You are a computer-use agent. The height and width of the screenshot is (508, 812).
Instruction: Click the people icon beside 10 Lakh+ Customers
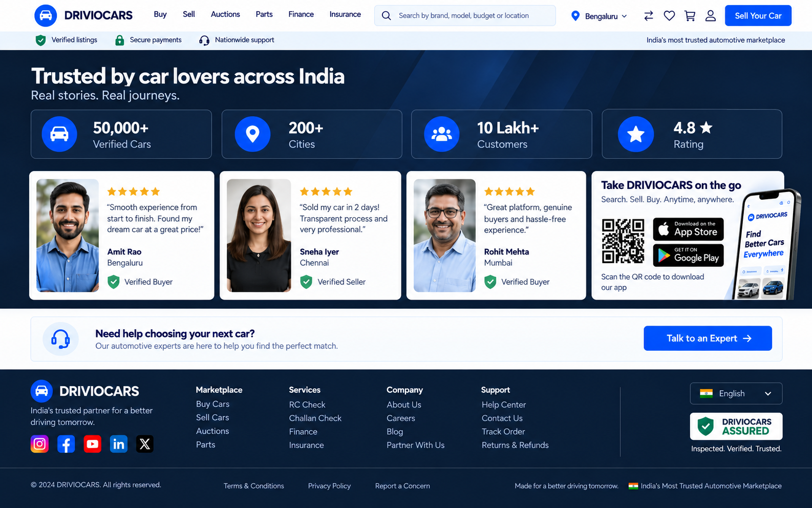tap(442, 134)
